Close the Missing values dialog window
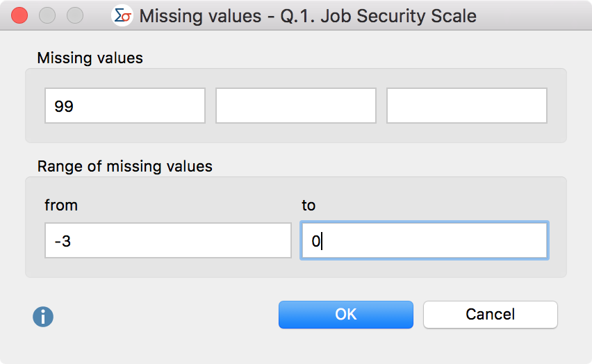Screen dimensions: 592x364 20,15
